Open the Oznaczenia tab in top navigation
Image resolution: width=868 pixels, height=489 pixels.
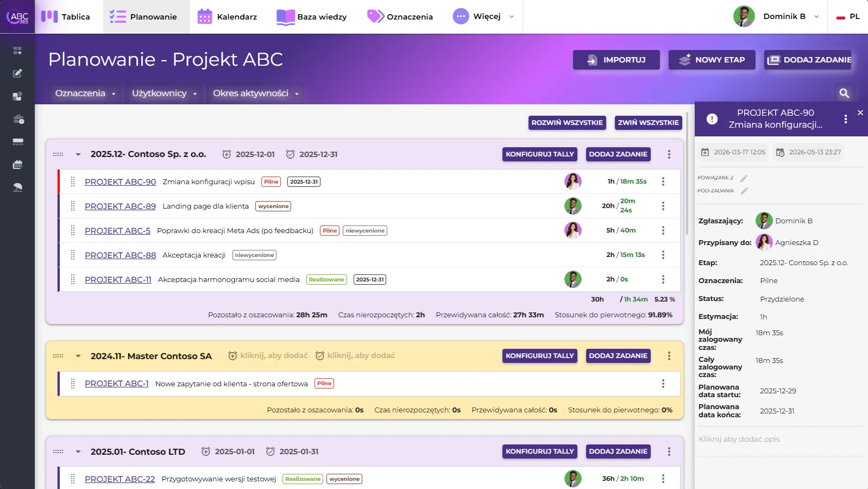[x=400, y=16]
